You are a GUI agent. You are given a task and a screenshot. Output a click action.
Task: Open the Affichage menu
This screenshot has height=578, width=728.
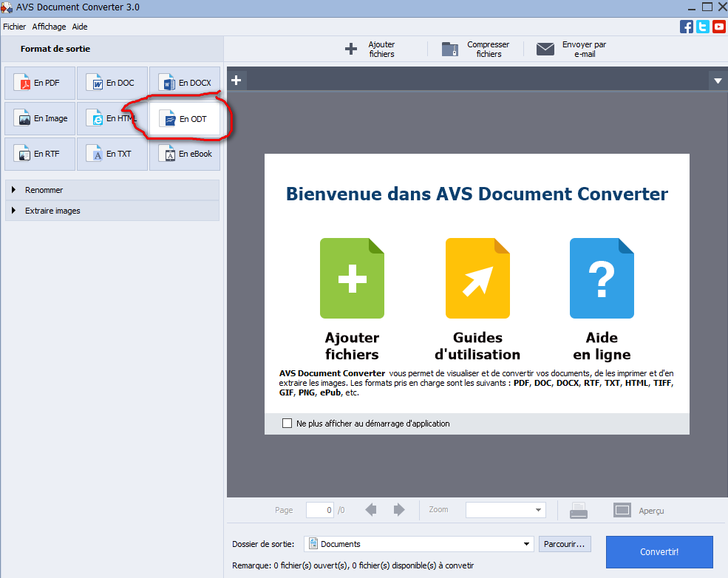[49, 27]
